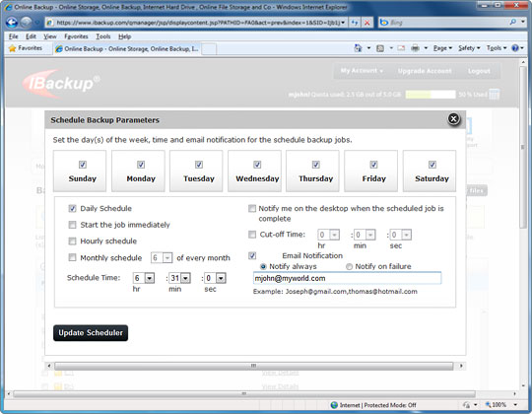Toggle the Daily Schedule checkbox
The height and width of the screenshot is (414, 532).
(x=72, y=208)
